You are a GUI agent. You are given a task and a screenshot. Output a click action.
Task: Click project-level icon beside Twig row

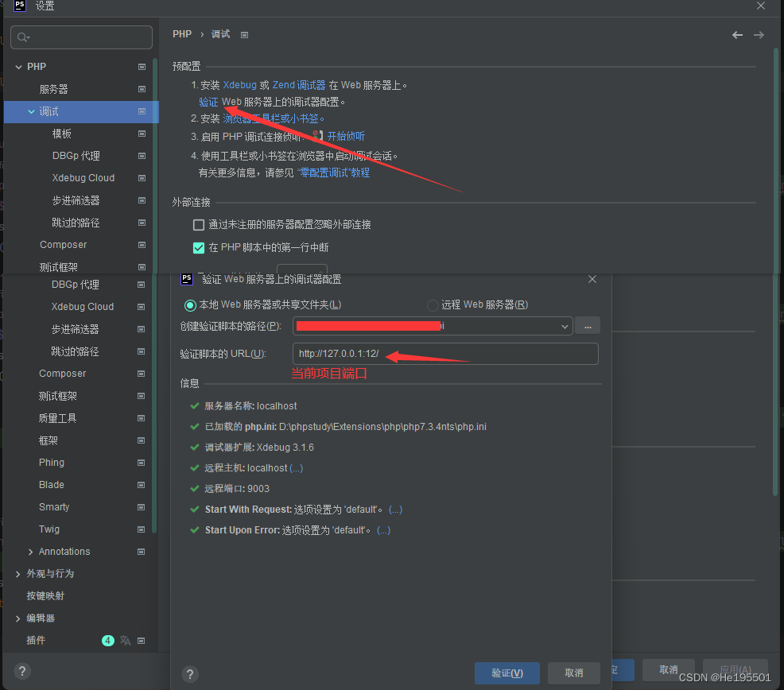pyautogui.click(x=141, y=529)
